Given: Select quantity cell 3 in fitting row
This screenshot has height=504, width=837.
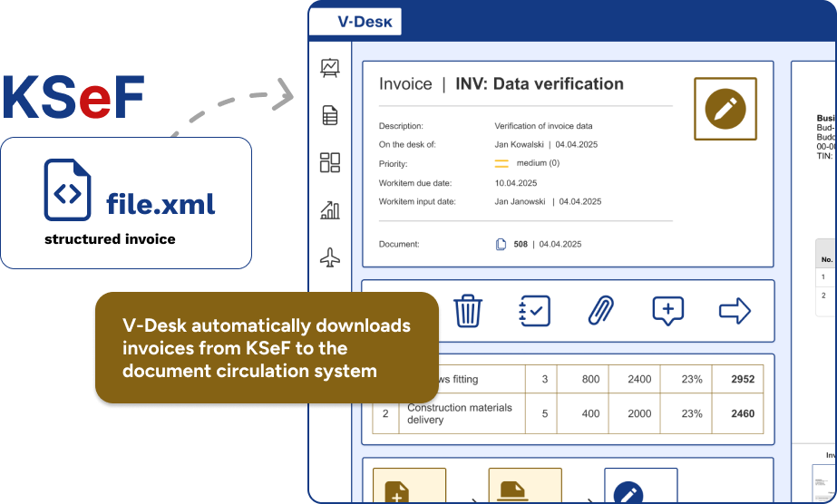Looking at the screenshot, I should [541, 379].
